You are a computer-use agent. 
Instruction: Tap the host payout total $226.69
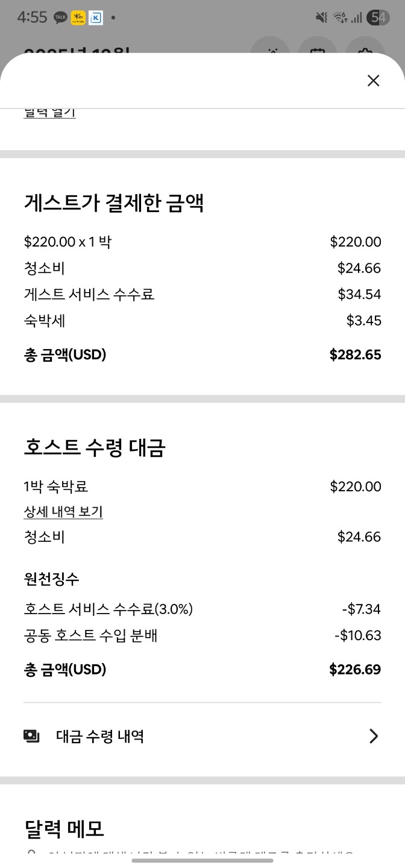355,669
